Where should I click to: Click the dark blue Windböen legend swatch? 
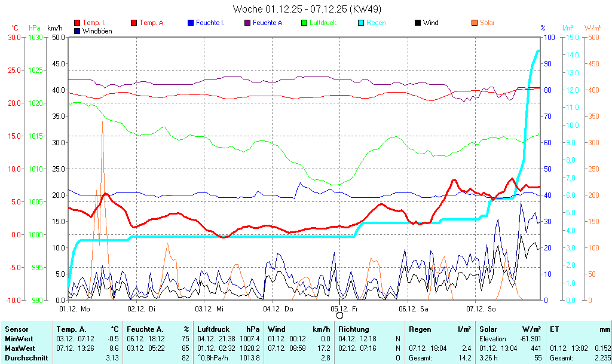click(77, 30)
